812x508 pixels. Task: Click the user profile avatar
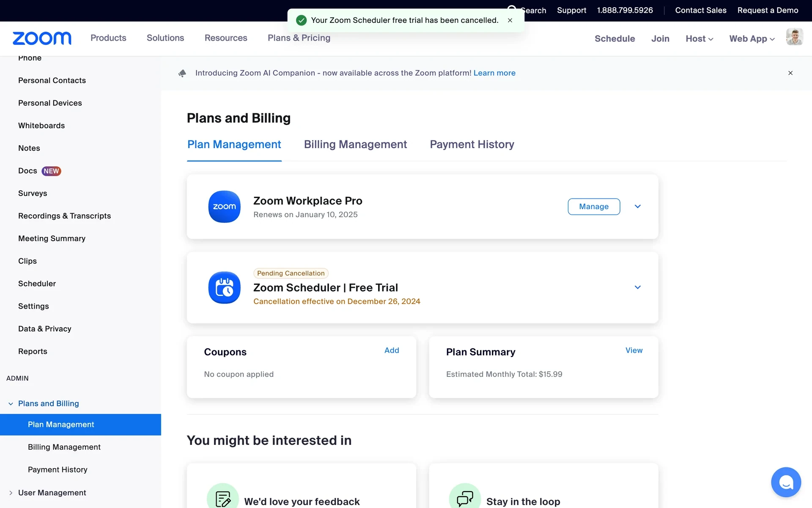[794, 37]
